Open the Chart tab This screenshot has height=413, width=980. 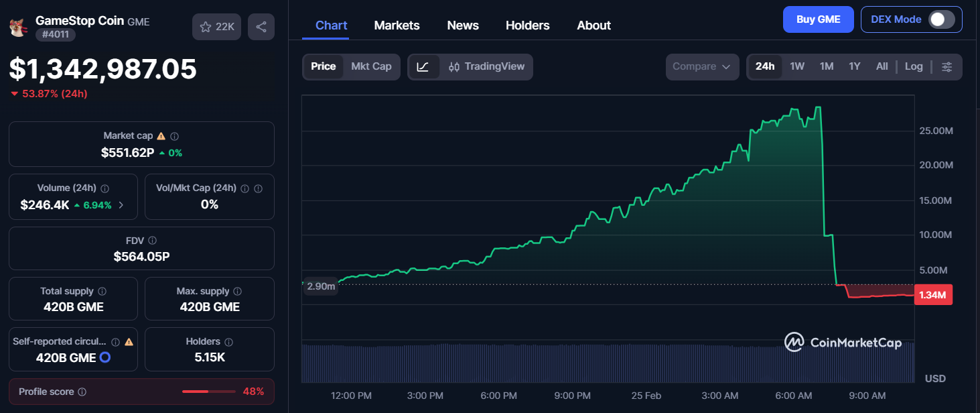(x=331, y=25)
